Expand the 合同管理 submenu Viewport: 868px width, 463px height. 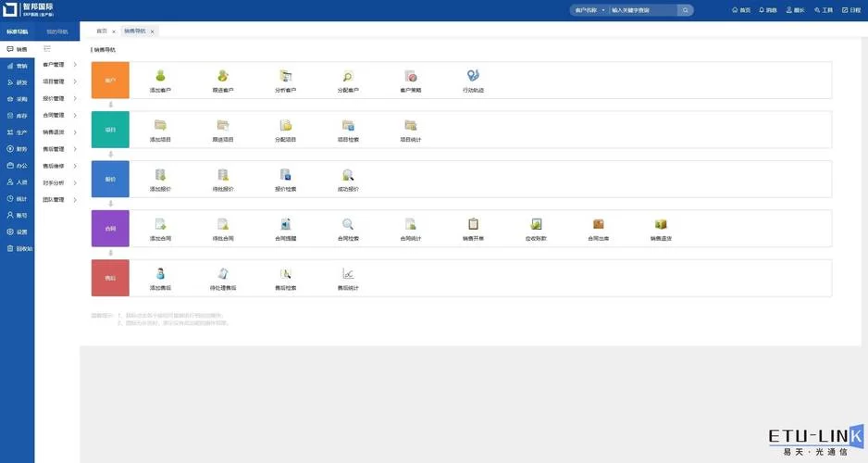pyautogui.click(x=59, y=116)
